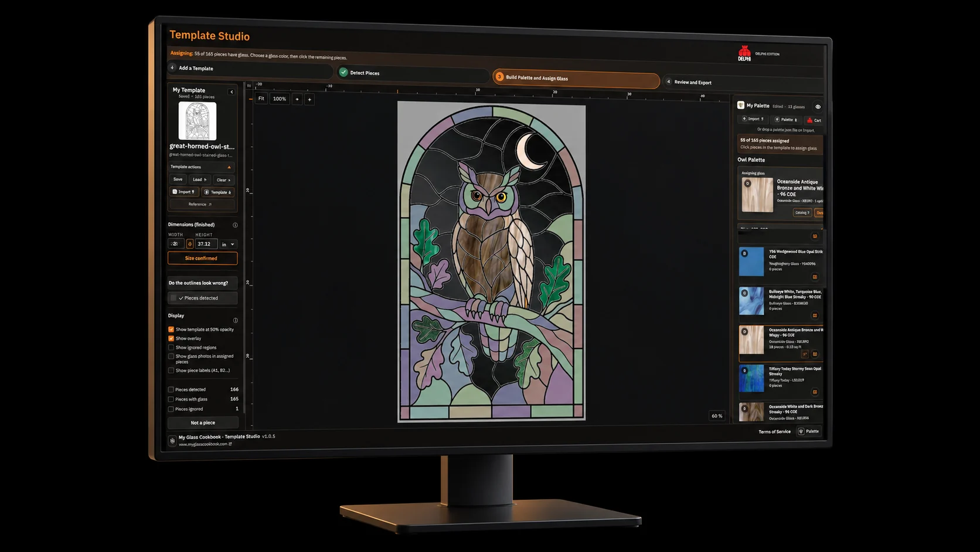Open the Clear submenu button
The height and width of the screenshot is (552, 980).
[223, 180]
